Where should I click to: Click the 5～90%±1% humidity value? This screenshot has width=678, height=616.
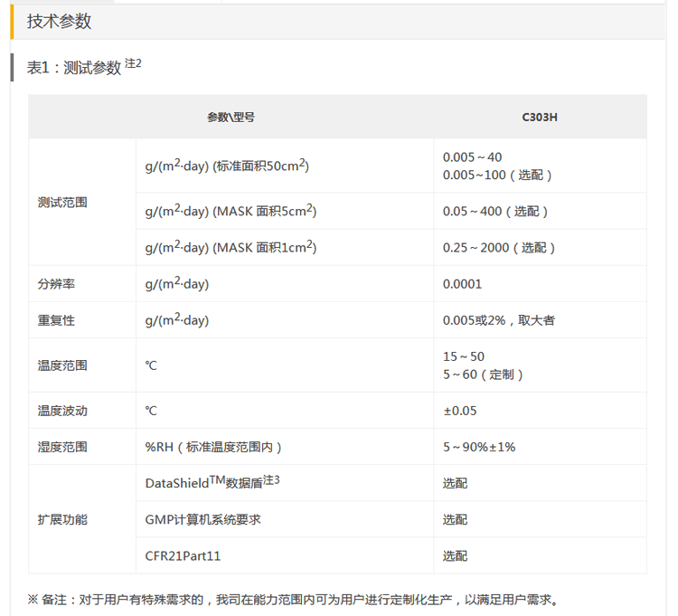pos(479,446)
